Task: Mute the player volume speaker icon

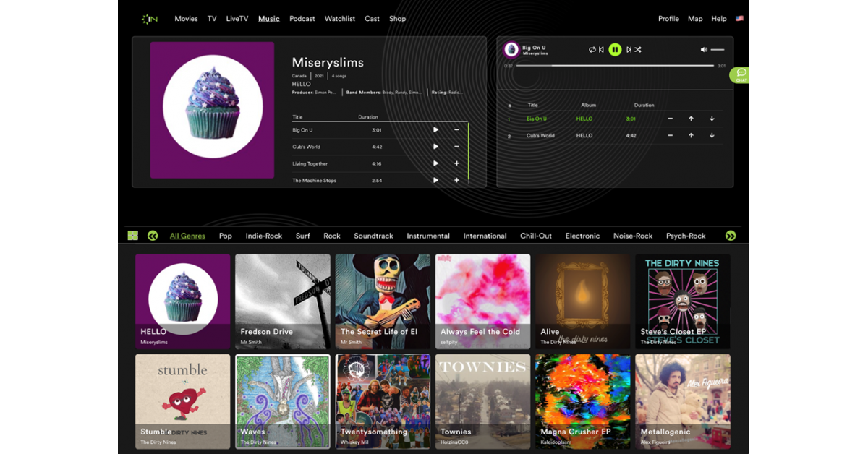Action: 704,50
